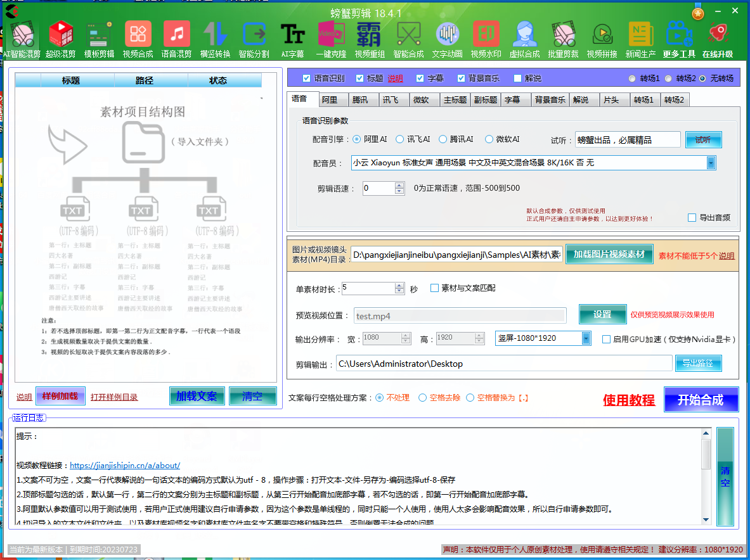Screen dimensions: 750x560
Task: Open the jianjishipin.cn tutorial link
Action: [125, 465]
